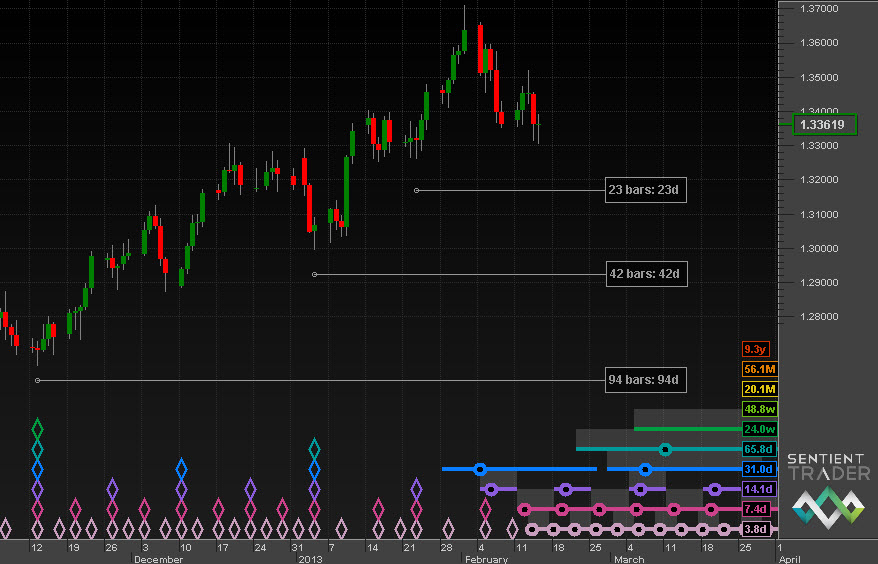Choose the 48.8w cycle label
The height and width of the screenshot is (564, 878).
tap(758, 409)
